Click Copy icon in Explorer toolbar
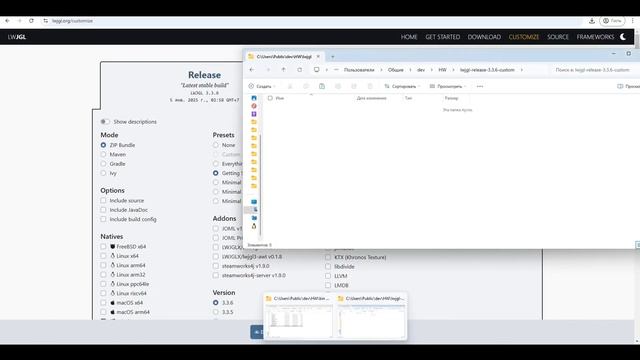Image resolution: width=640 pixels, height=360 pixels. pos(306,86)
